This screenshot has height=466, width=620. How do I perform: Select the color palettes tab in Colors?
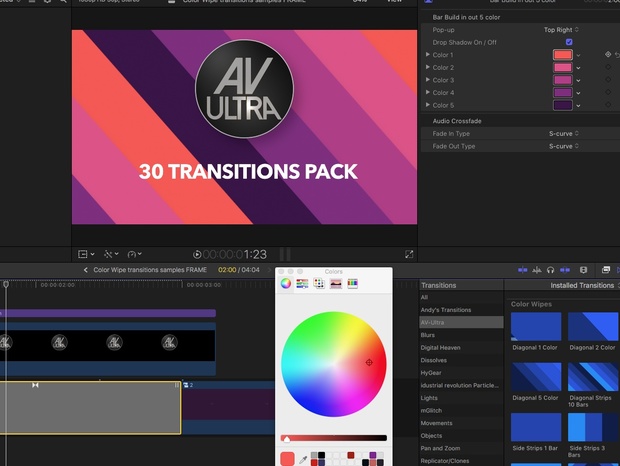pyautogui.click(x=319, y=283)
